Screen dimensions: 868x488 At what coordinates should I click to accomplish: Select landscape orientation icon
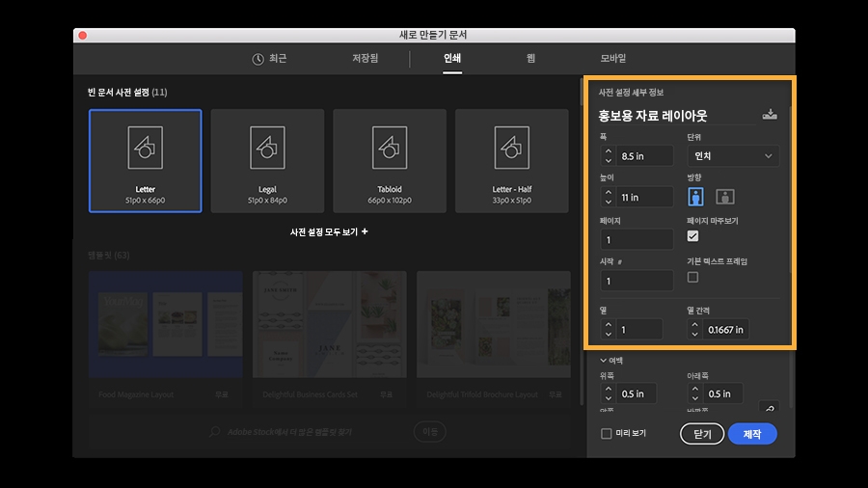click(x=724, y=197)
